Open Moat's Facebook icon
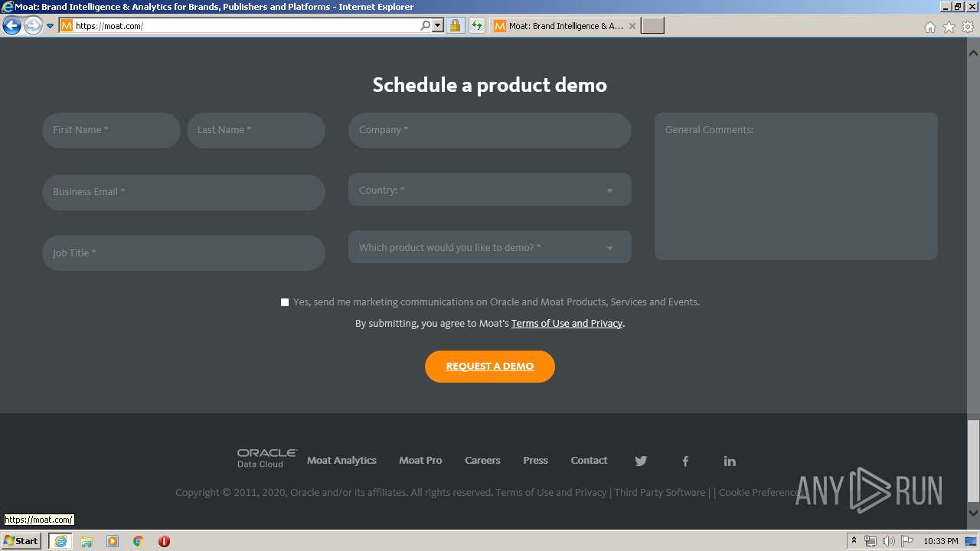The height and width of the screenshot is (551, 980). click(x=685, y=461)
